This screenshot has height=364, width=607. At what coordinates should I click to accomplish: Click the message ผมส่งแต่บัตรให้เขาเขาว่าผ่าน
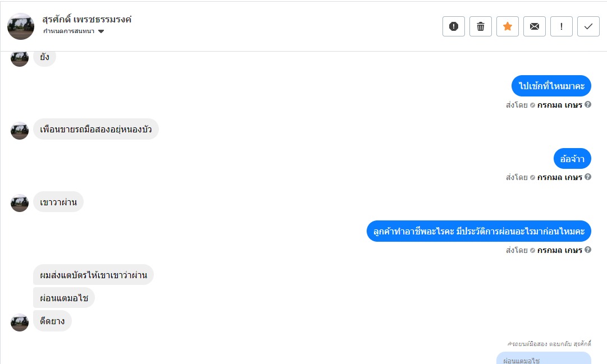click(x=93, y=275)
